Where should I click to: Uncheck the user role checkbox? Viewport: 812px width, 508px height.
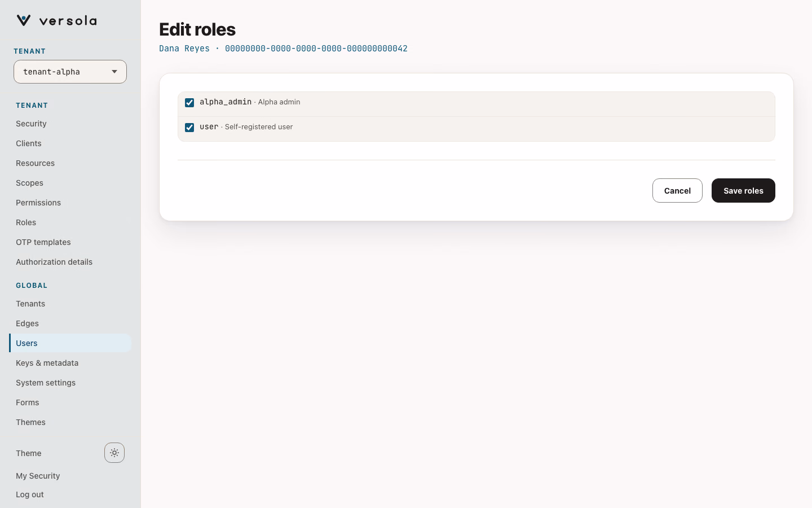click(189, 128)
